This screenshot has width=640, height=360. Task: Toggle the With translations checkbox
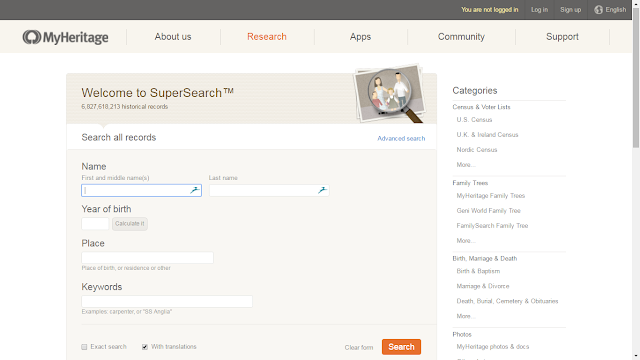(145, 347)
